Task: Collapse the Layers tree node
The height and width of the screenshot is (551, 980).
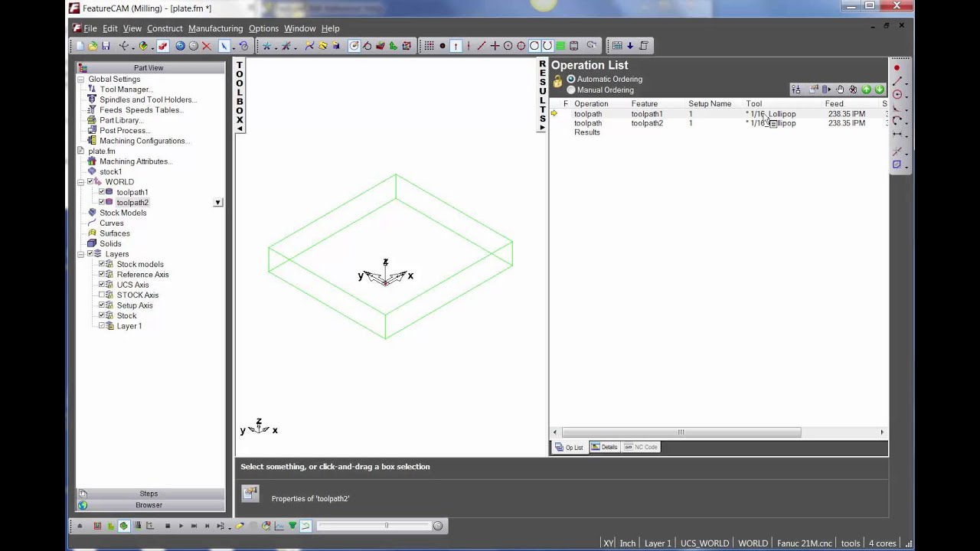Action: click(80, 254)
